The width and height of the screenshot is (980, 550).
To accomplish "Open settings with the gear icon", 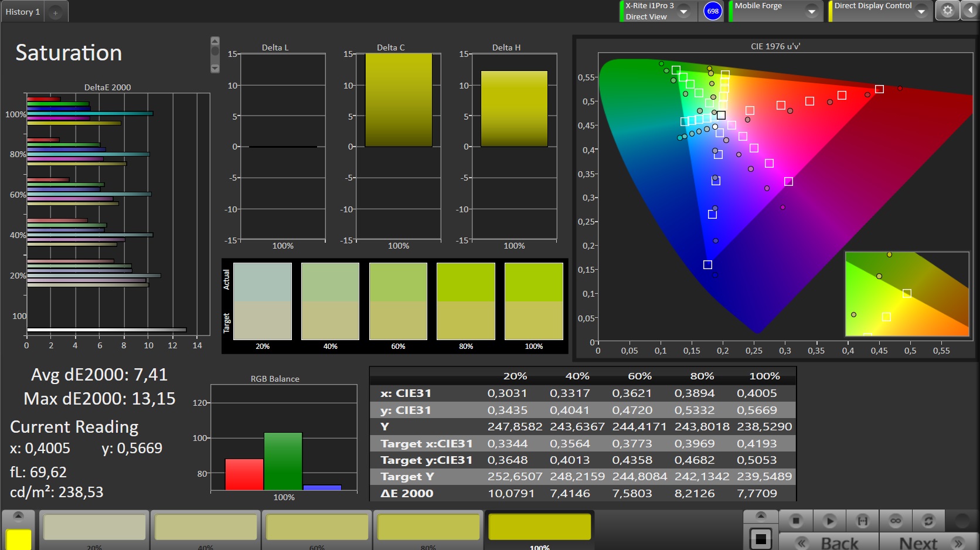I will click(x=947, y=11).
